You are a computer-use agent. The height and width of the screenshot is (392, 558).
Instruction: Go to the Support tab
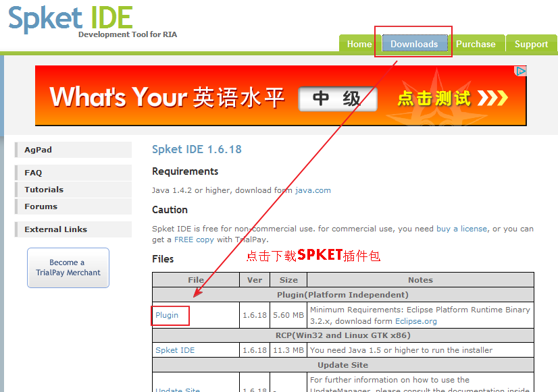coord(531,44)
